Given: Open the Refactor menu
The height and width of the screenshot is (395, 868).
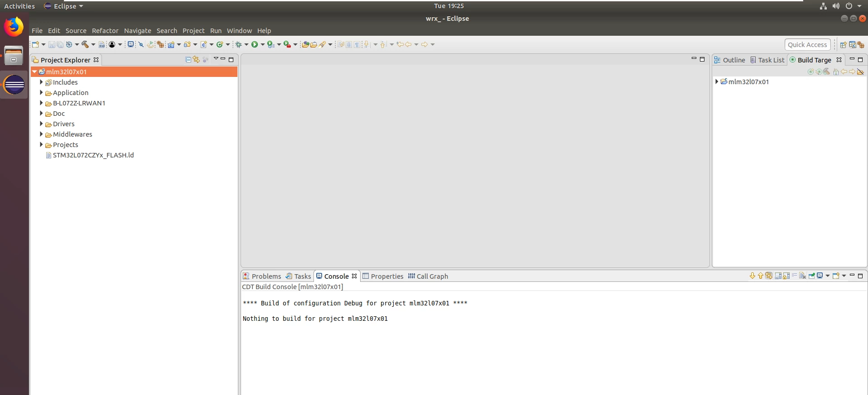Looking at the screenshot, I should coord(105,31).
